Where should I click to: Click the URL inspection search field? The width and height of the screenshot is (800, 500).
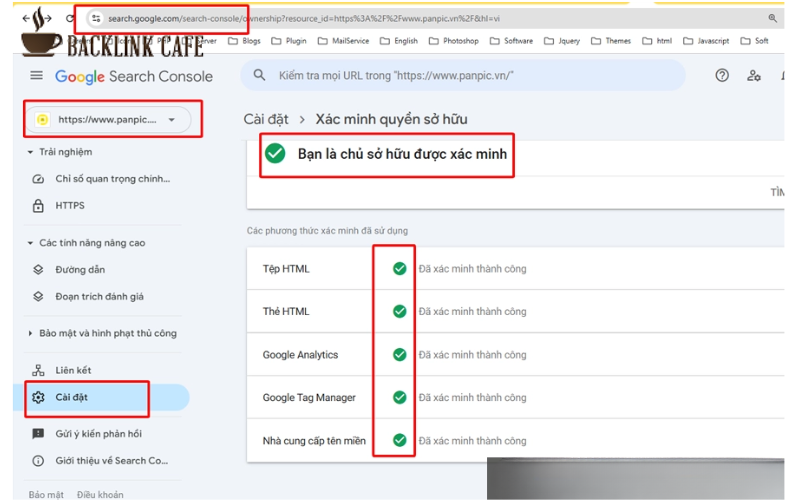point(462,76)
